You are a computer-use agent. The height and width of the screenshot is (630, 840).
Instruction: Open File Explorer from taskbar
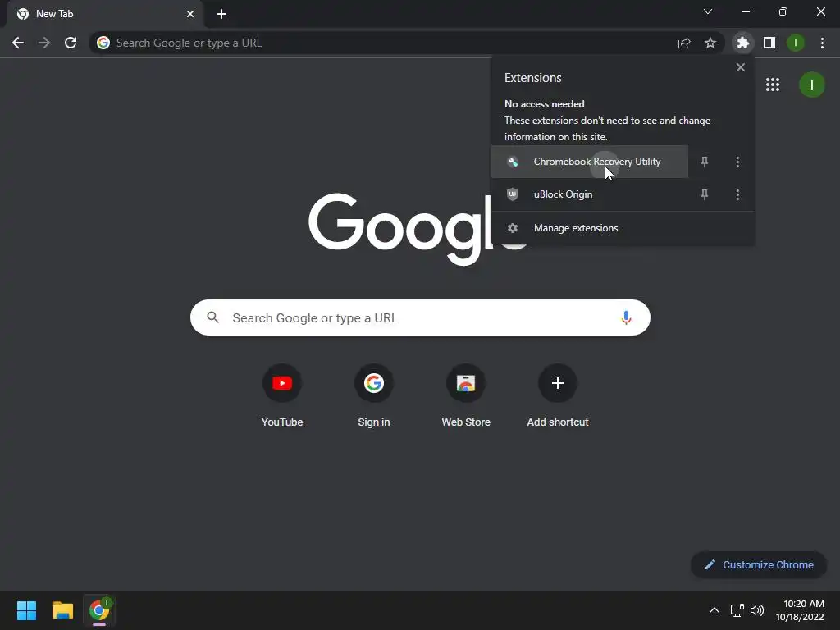(x=62, y=610)
